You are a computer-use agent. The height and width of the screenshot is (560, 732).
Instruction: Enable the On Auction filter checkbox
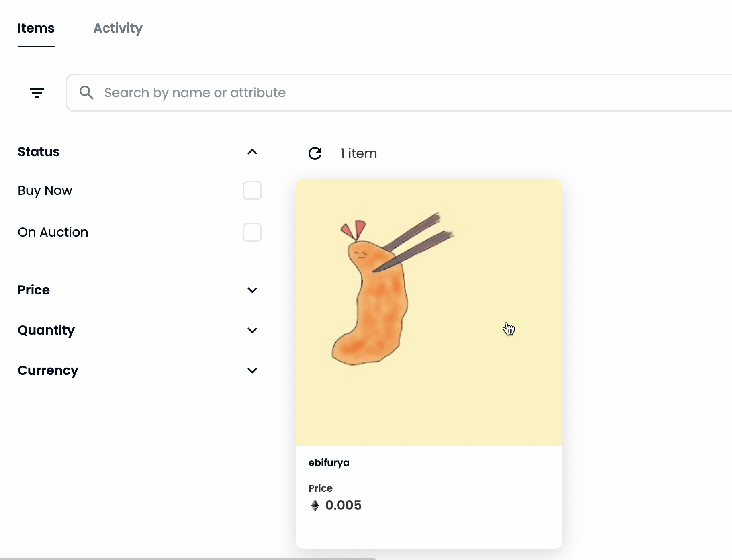pyautogui.click(x=252, y=232)
